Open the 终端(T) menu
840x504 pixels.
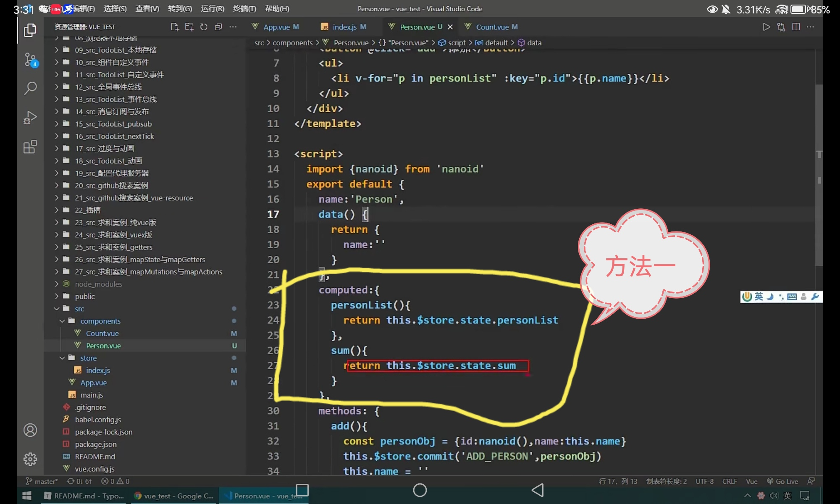click(x=244, y=8)
